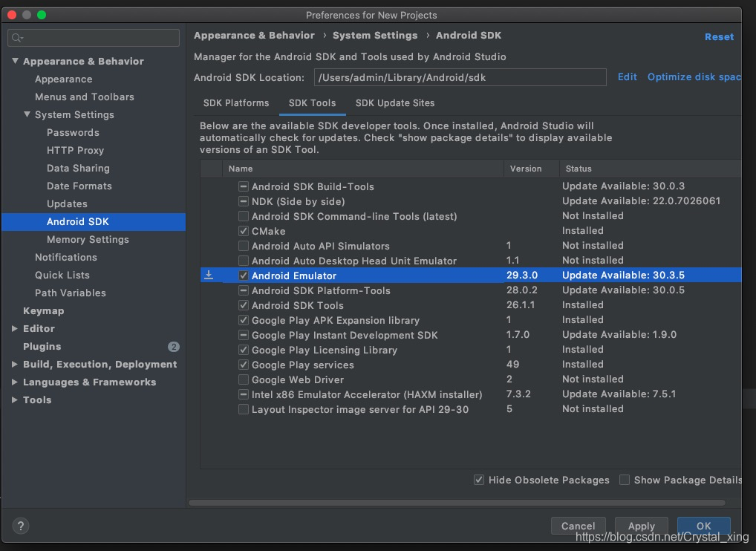756x551 pixels.
Task: Click the Reset link
Action: point(719,36)
